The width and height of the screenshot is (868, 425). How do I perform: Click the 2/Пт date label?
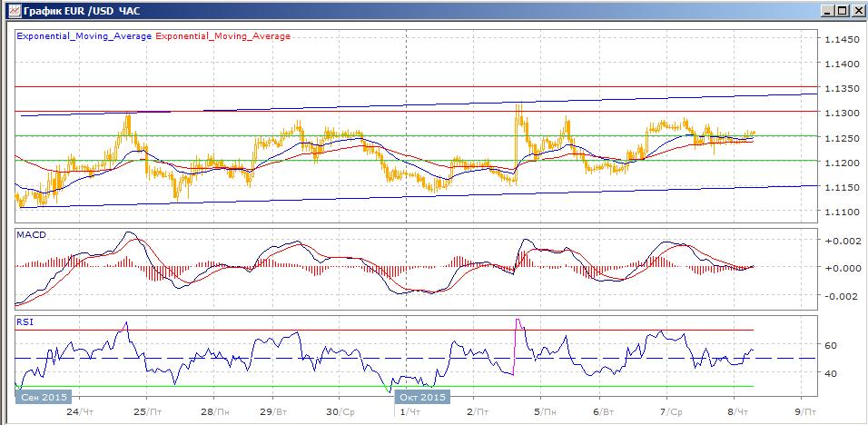tap(478, 412)
